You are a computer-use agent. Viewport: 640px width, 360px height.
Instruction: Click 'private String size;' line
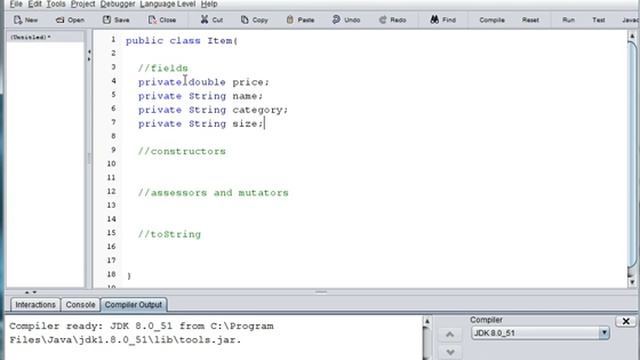click(201, 124)
